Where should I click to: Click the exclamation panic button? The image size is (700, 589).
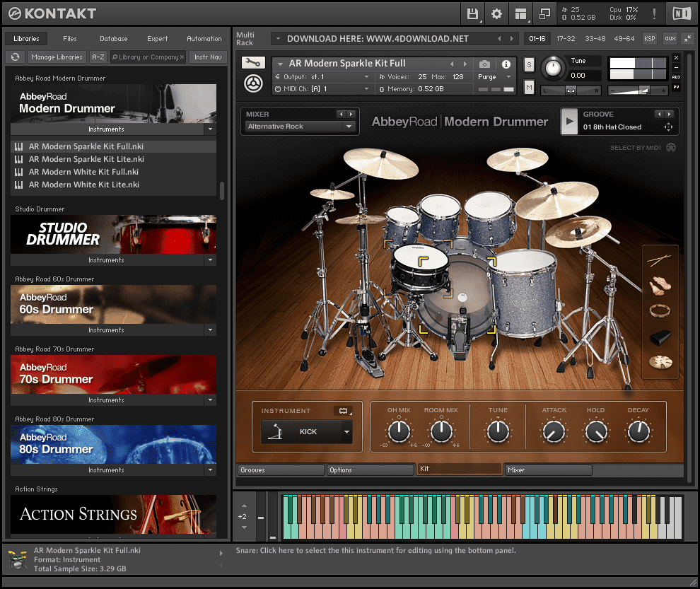click(654, 14)
